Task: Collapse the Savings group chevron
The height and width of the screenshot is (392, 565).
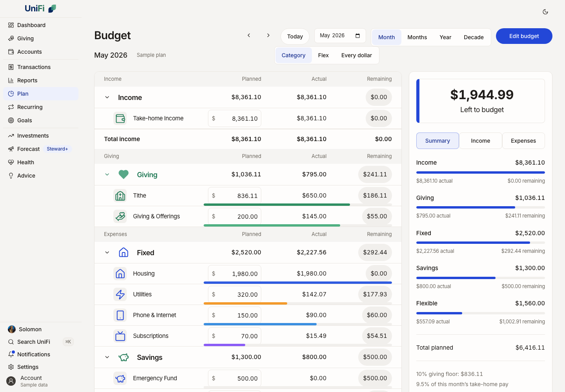Action: [x=107, y=357]
